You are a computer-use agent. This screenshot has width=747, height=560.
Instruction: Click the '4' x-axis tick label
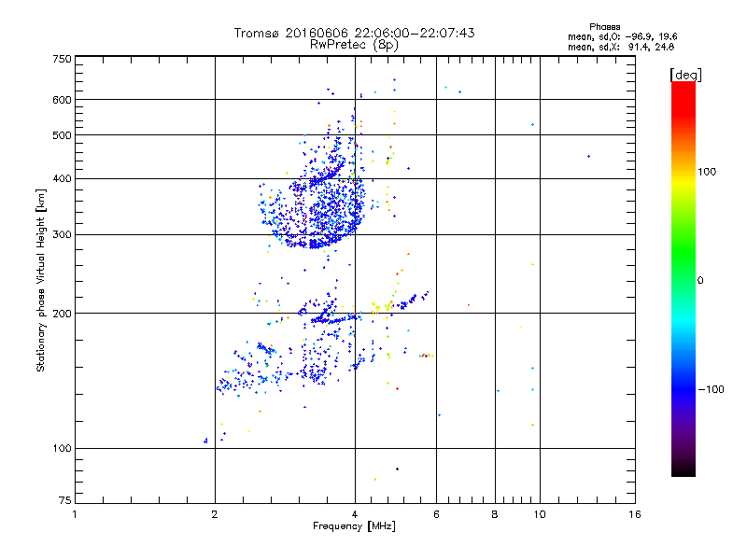[x=355, y=514]
